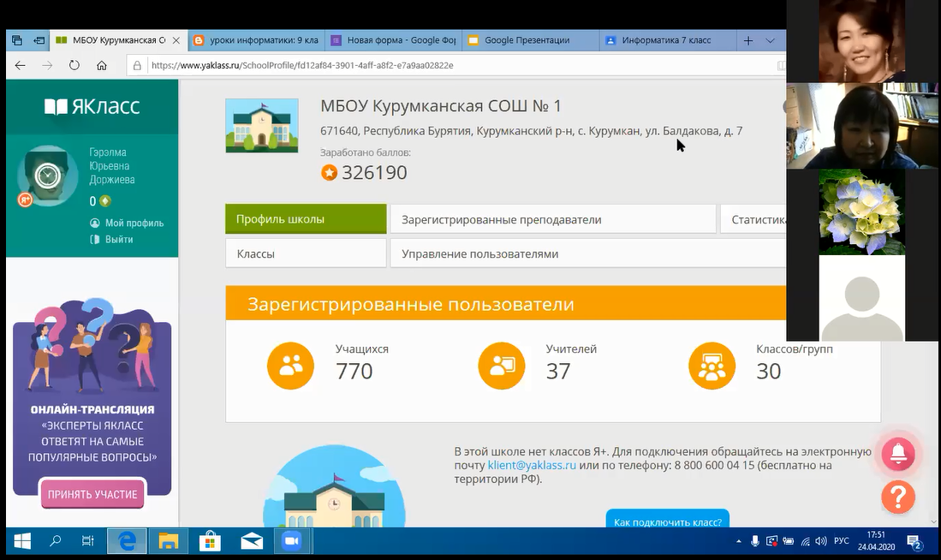Go to browser home page icon
This screenshot has height=560, width=941.
click(x=102, y=65)
